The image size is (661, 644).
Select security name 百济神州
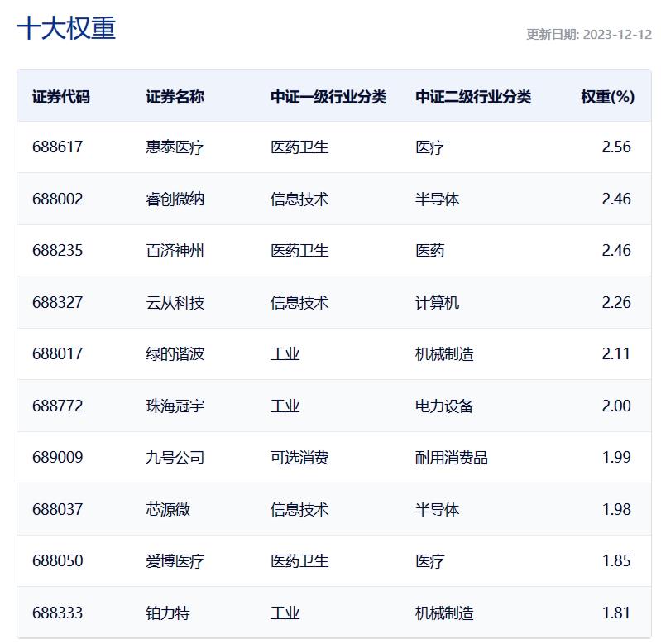pos(175,251)
